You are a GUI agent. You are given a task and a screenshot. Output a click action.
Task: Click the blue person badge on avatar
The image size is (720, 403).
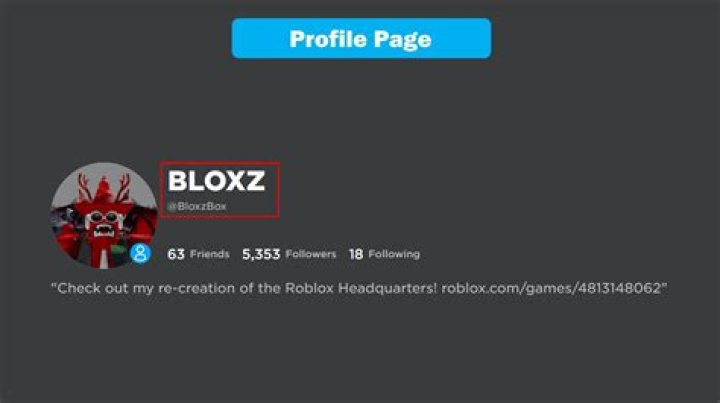pos(141,253)
